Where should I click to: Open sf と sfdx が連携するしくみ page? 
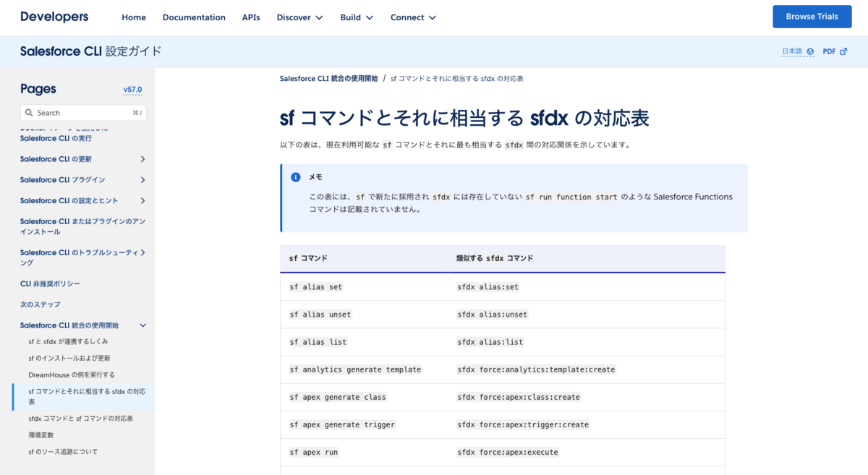point(68,342)
